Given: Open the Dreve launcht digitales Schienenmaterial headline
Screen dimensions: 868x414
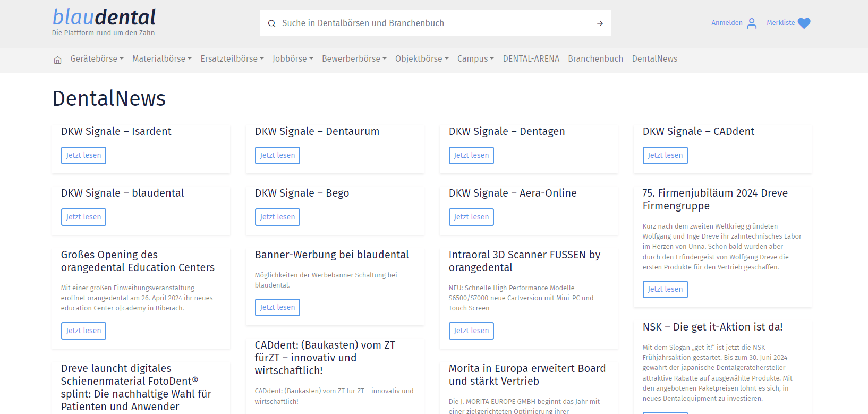Looking at the screenshot, I should coord(136,387).
